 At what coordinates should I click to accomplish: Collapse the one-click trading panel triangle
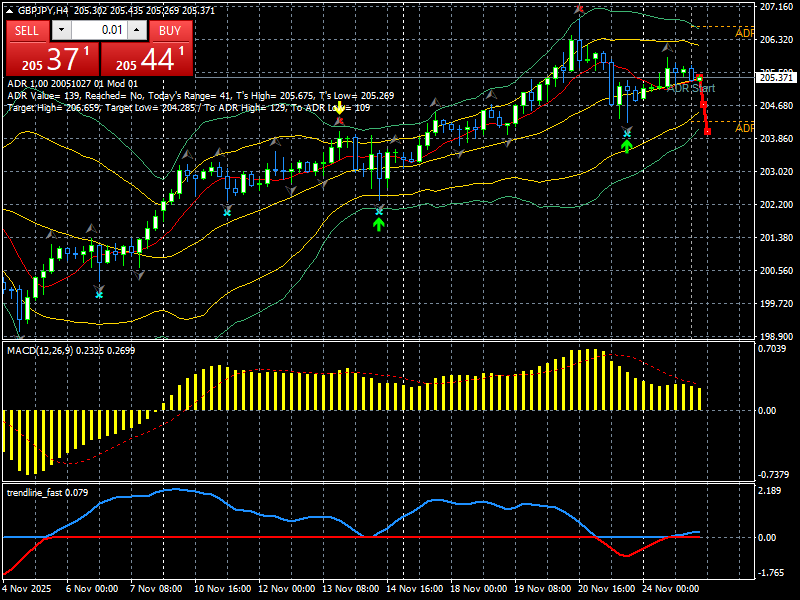click(x=10, y=10)
